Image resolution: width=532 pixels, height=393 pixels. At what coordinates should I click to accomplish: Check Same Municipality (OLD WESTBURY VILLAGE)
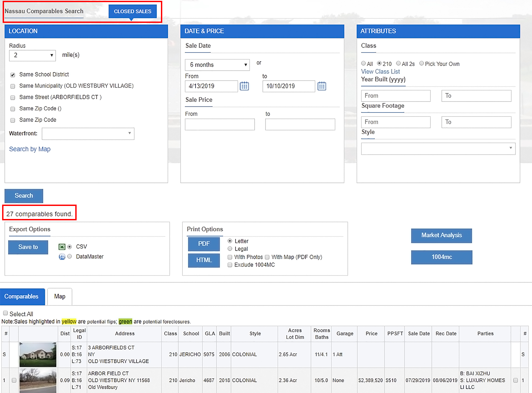(x=13, y=86)
